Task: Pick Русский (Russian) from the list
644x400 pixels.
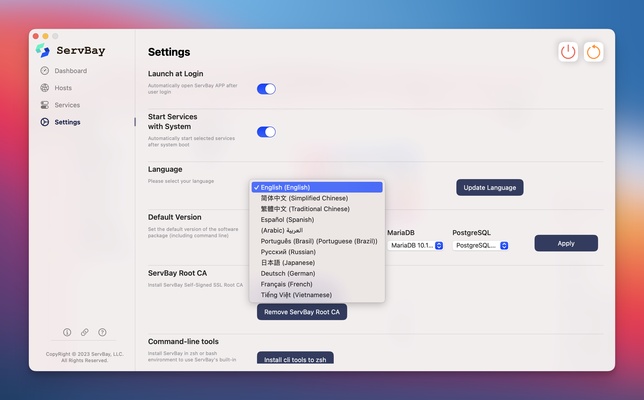Action: click(317, 252)
